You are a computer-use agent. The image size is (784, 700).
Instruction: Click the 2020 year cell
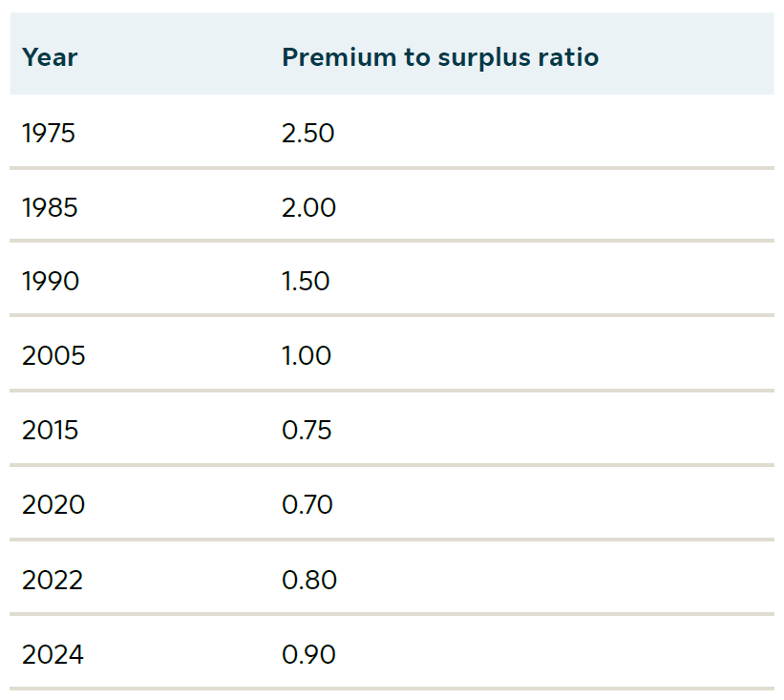click(x=53, y=505)
